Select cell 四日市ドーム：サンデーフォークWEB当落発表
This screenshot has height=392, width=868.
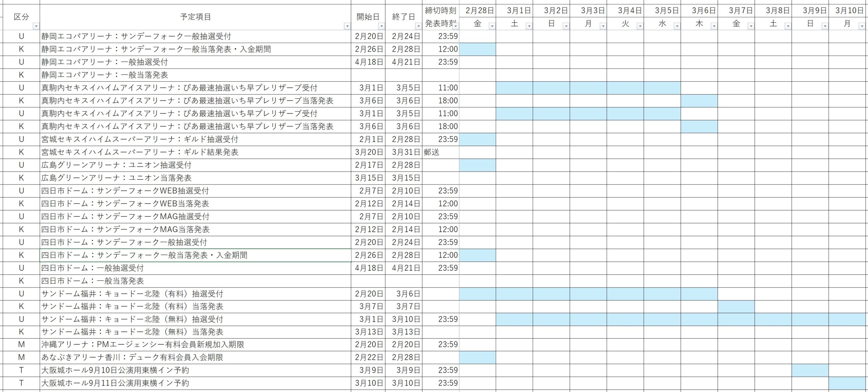coord(195,204)
